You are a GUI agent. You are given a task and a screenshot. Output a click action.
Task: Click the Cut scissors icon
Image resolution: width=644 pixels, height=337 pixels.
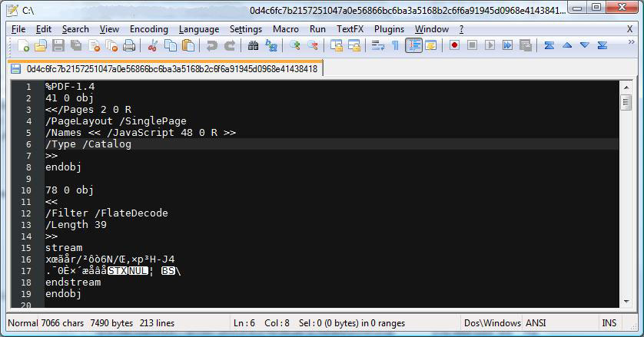point(152,46)
